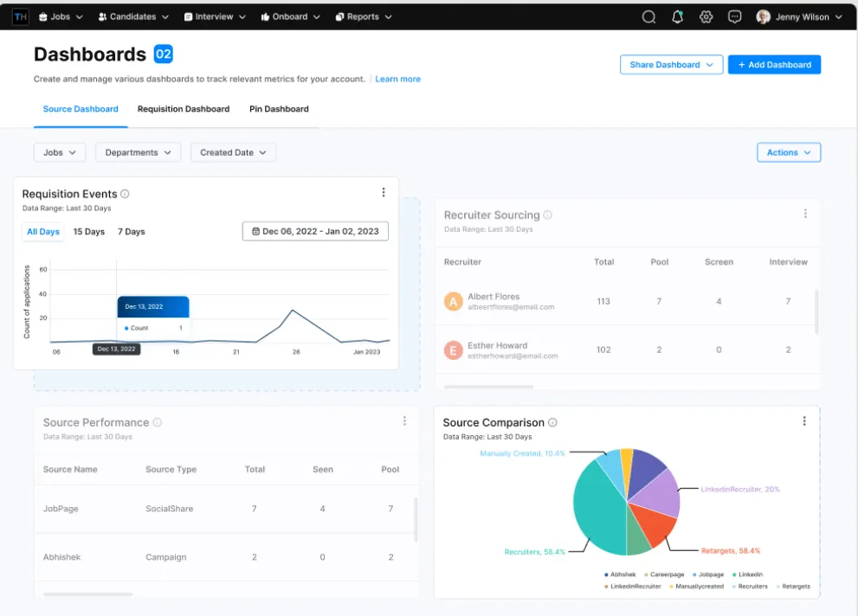
Task: Switch to the Pin Dashboard tab
Action: tap(279, 109)
